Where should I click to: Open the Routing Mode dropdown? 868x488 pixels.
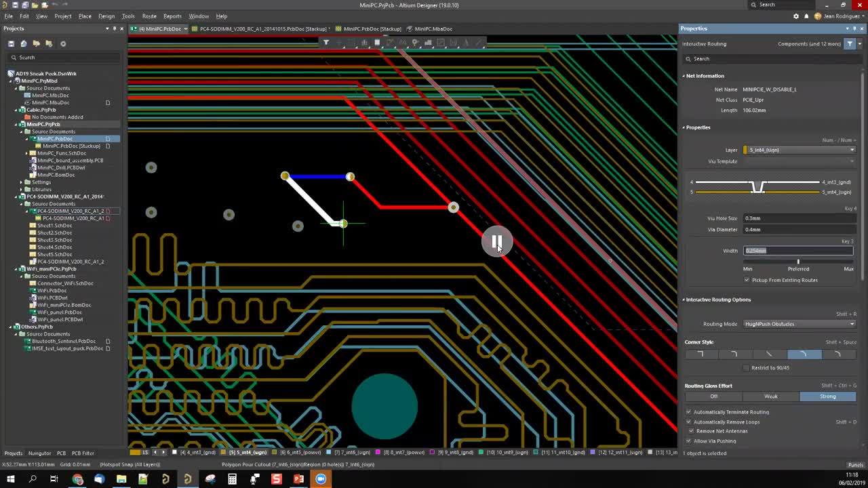coord(799,323)
